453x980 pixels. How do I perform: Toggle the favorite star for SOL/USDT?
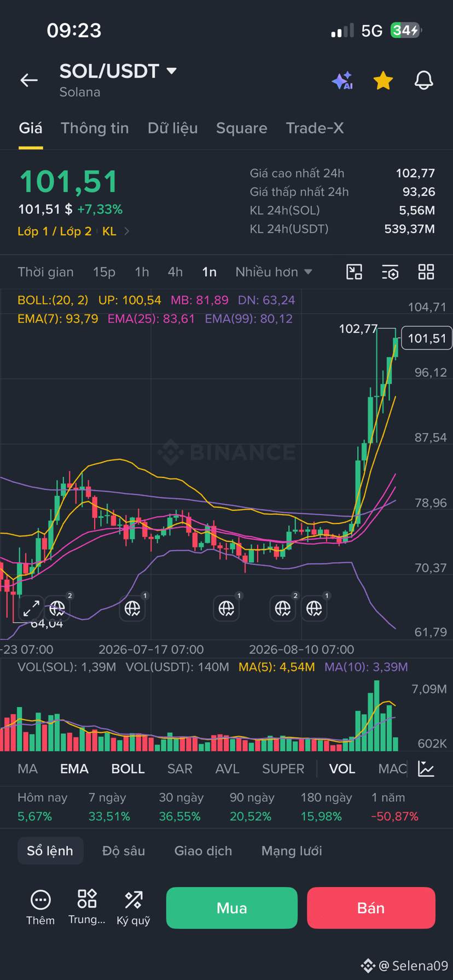(383, 80)
